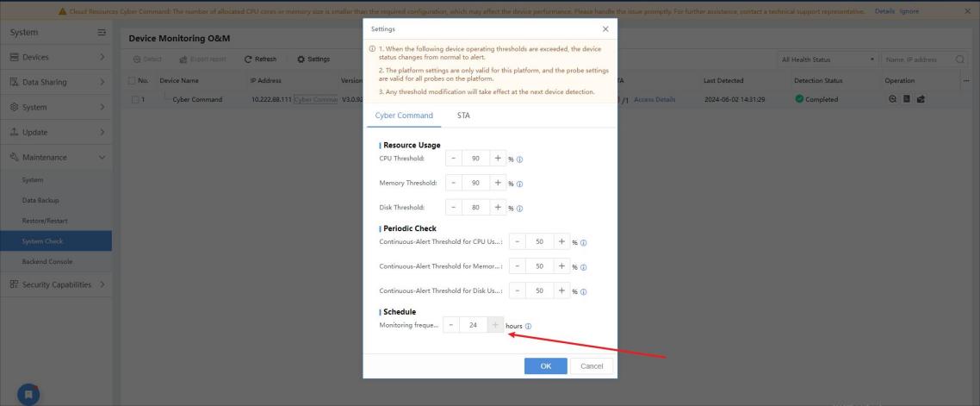980x406 pixels.
Task: Click info icon next to Monitoring frequency hours
Action: [528, 326]
